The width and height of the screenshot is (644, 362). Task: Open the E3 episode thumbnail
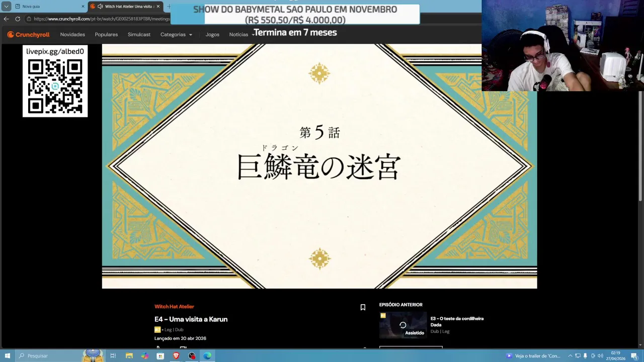pyautogui.click(x=403, y=325)
